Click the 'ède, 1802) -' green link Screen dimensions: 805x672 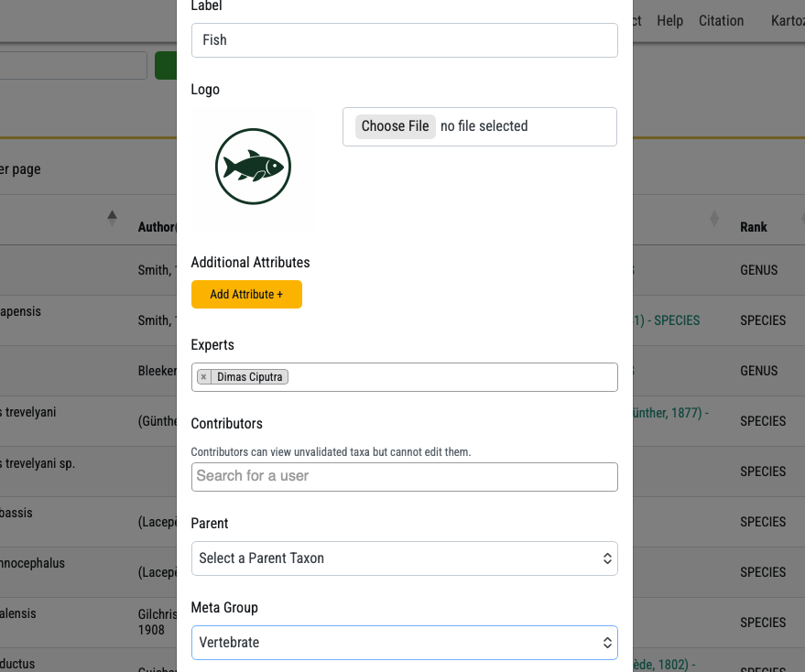pyautogui.click(x=664, y=665)
